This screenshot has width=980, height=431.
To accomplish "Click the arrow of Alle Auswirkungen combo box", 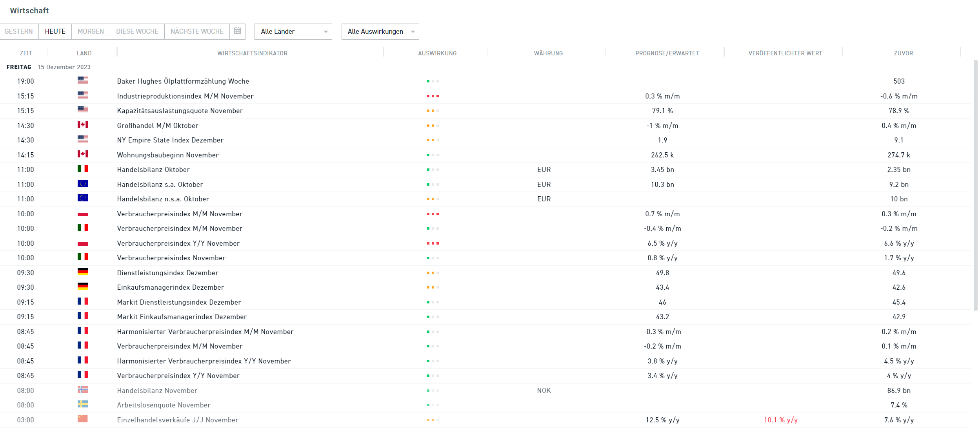I will pyautogui.click(x=413, y=32).
